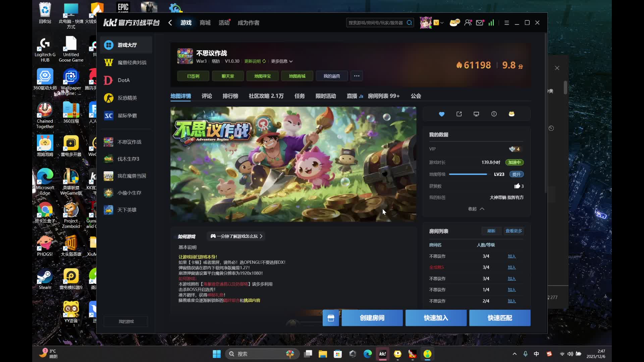
Task: Switch to the 排行榜 tab
Action: coord(230,96)
